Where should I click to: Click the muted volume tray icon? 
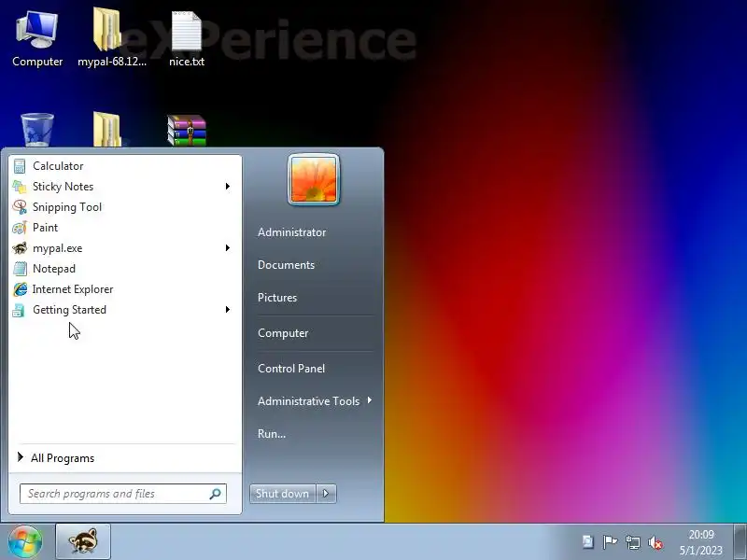[x=655, y=542]
